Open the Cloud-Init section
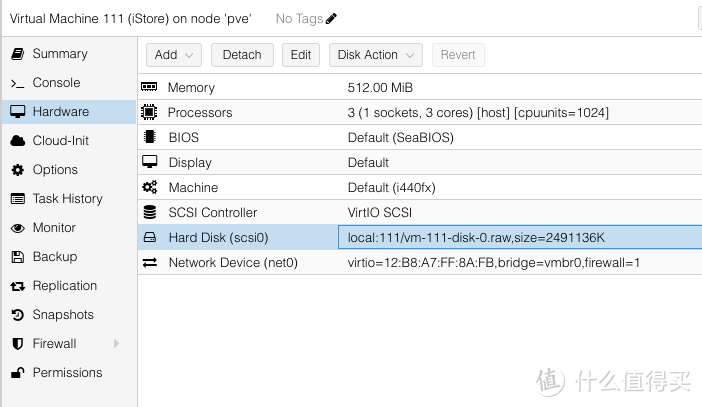The height and width of the screenshot is (407, 702). pos(61,141)
